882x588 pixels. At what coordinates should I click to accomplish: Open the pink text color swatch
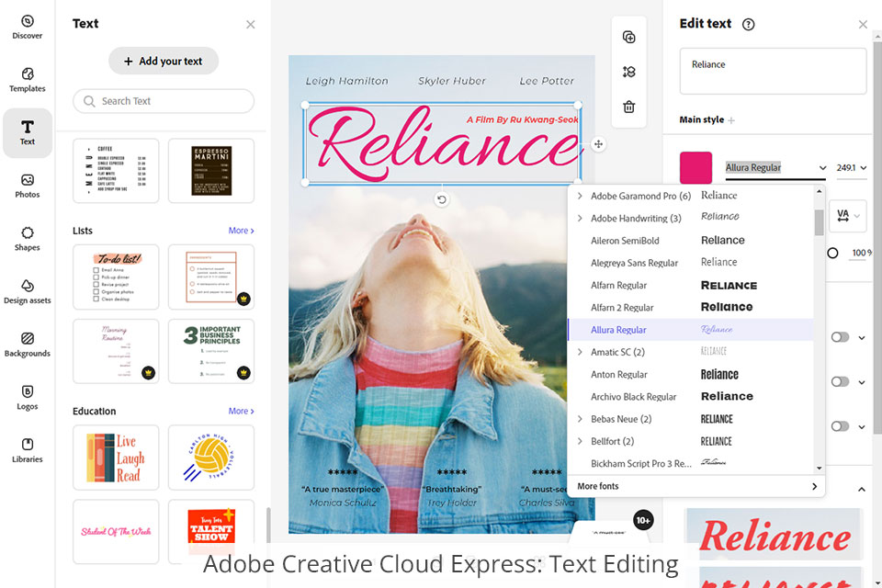[x=695, y=168]
